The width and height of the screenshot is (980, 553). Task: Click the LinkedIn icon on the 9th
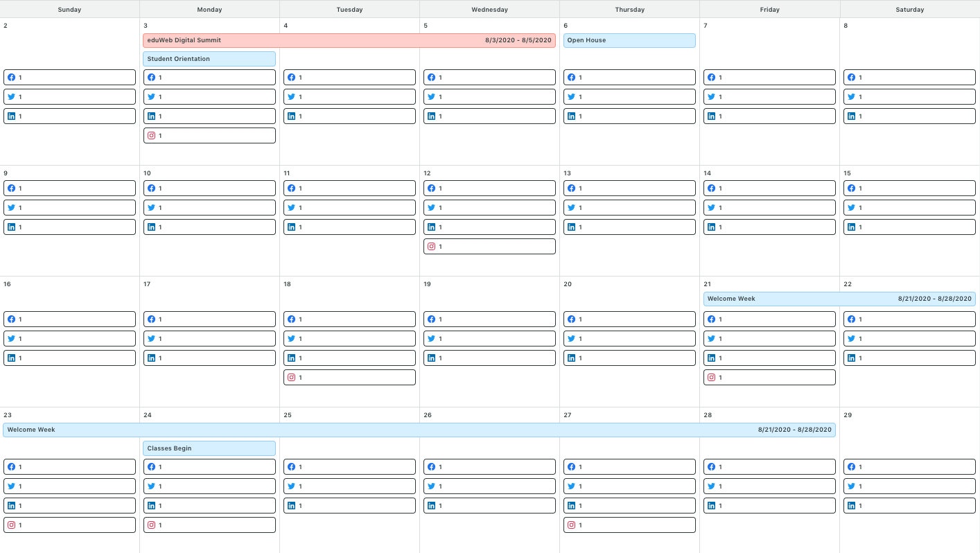click(x=11, y=227)
